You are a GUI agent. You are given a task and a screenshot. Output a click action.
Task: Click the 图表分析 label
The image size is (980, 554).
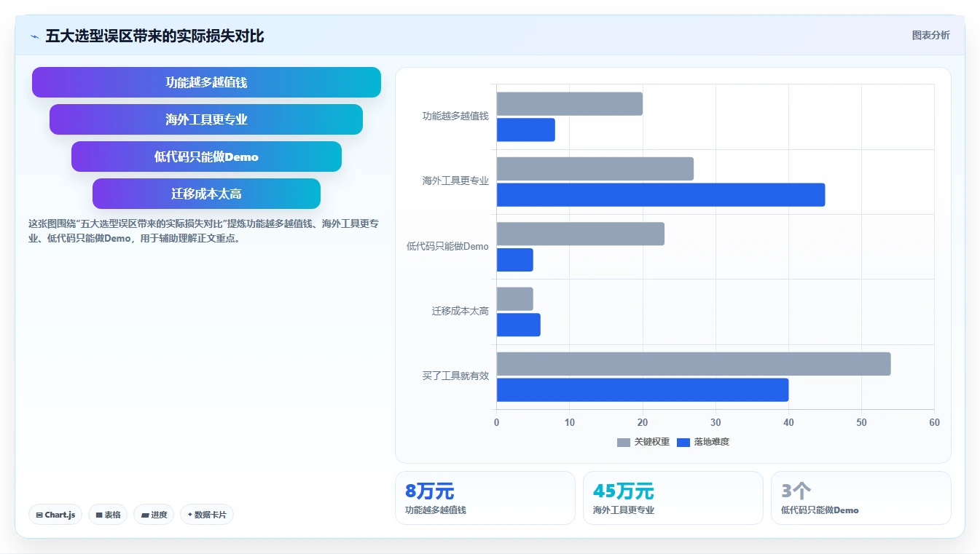[x=930, y=35]
